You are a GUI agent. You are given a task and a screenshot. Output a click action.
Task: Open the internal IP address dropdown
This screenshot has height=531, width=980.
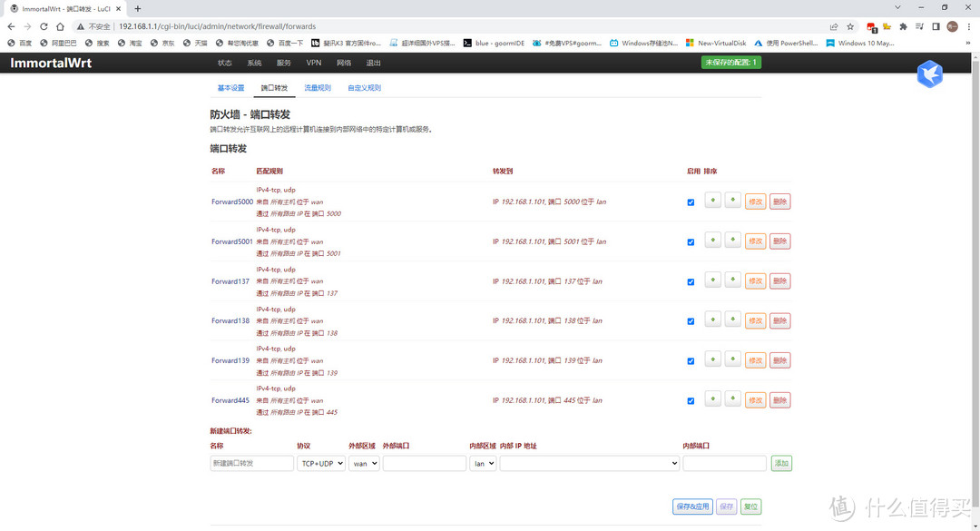click(x=589, y=463)
